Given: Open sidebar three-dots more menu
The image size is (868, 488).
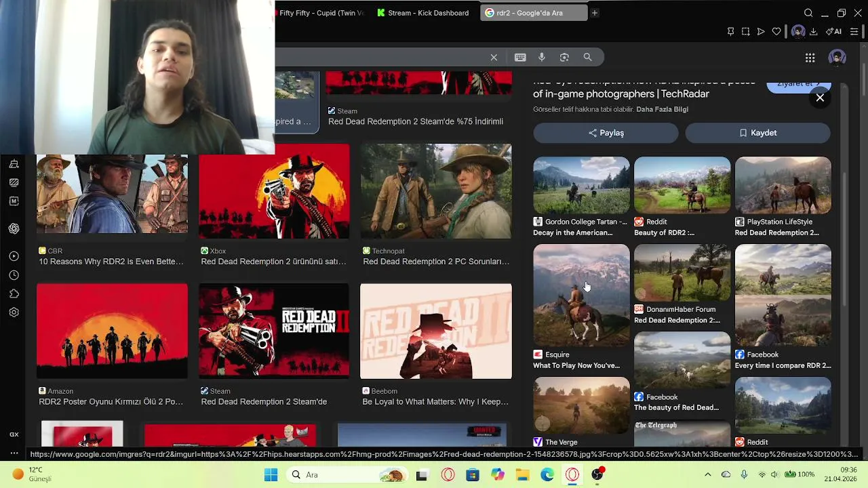Looking at the screenshot, I should (x=14, y=453).
